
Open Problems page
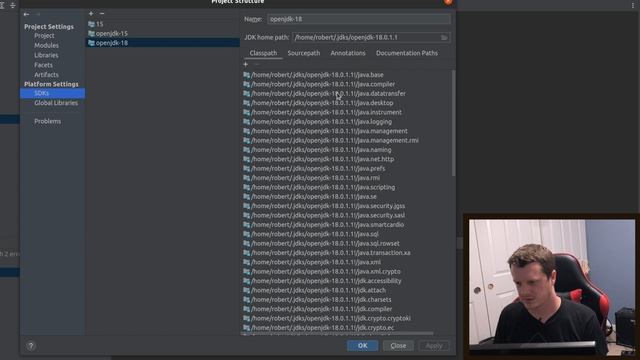(x=47, y=121)
